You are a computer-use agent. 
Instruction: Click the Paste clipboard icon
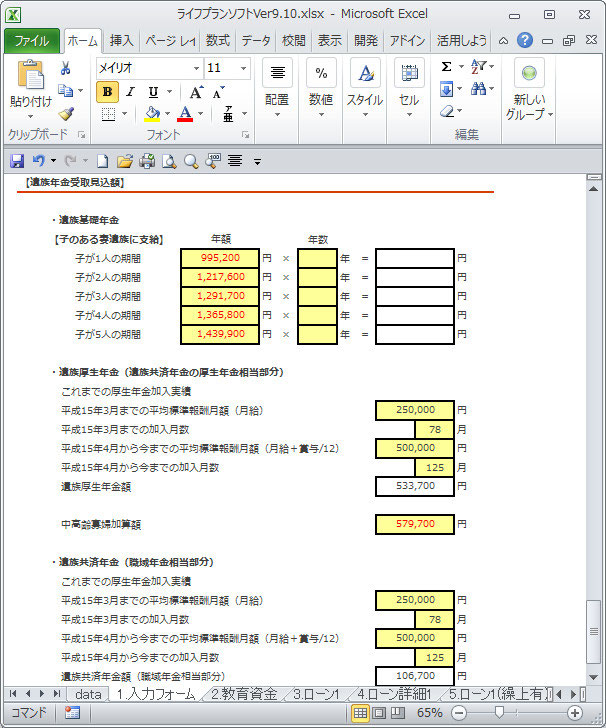pos(31,75)
